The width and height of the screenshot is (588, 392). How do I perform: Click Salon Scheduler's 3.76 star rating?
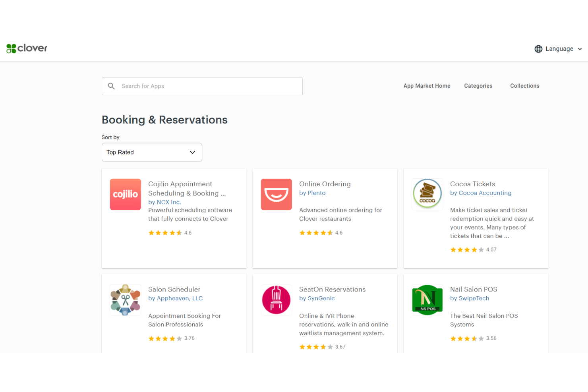click(171, 338)
